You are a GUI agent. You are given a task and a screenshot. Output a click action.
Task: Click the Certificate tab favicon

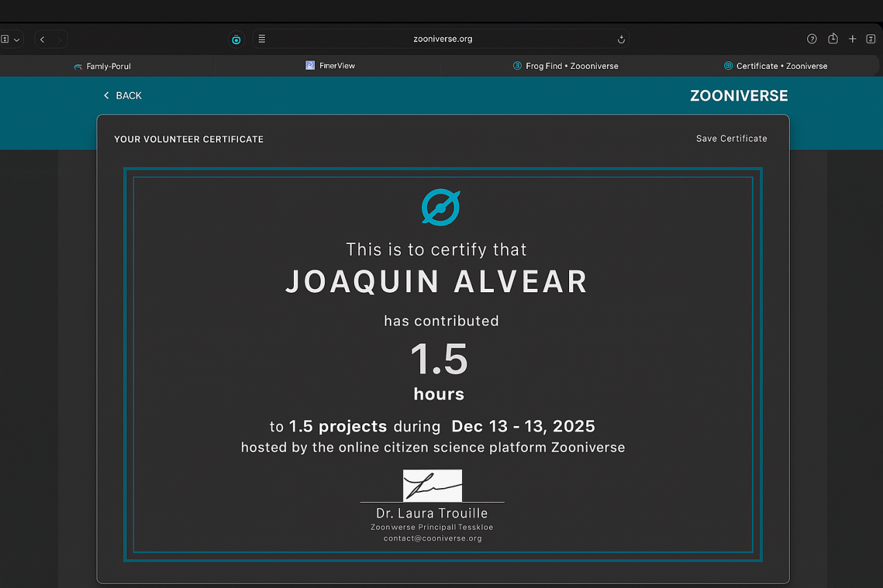point(728,66)
